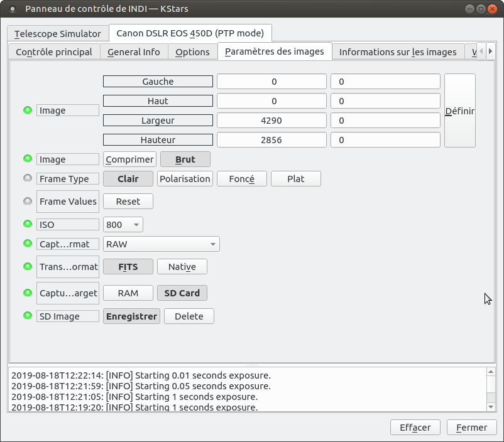The height and width of the screenshot is (442, 504).
Task: Click the Hauteur new value input field
Action: point(385,140)
